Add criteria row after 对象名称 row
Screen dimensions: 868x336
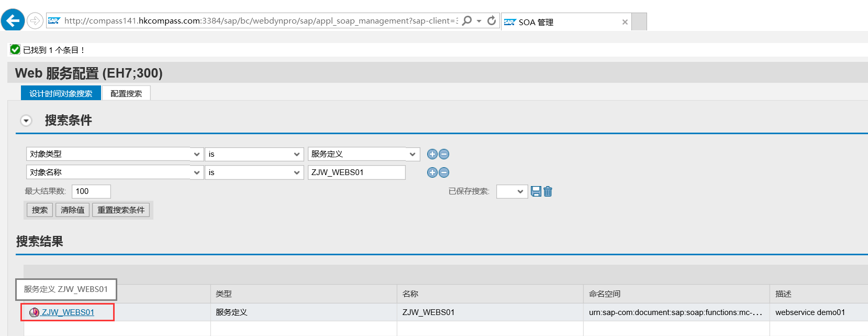pyautogui.click(x=432, y=172)
